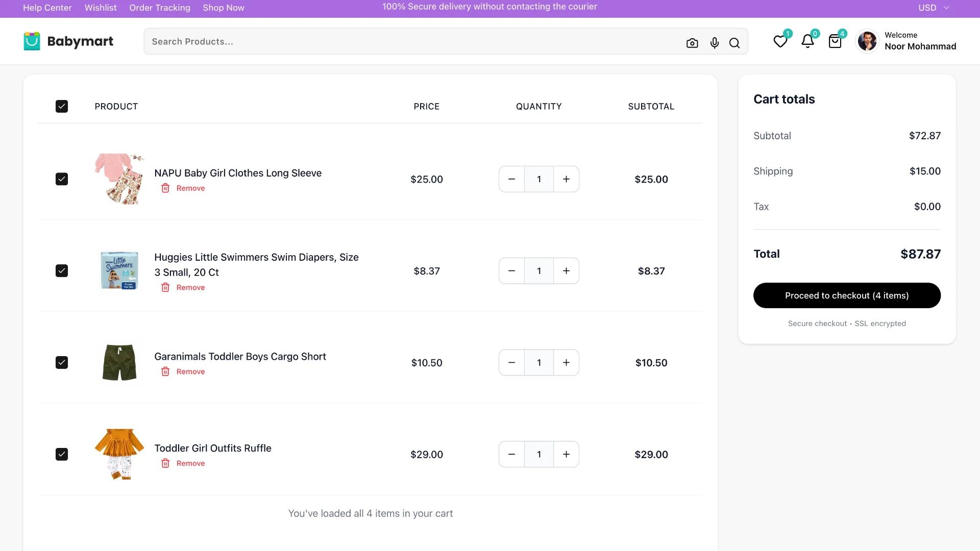
Task: Click Welcome Noor Mohammad account name
Action: tap(920, 41)
